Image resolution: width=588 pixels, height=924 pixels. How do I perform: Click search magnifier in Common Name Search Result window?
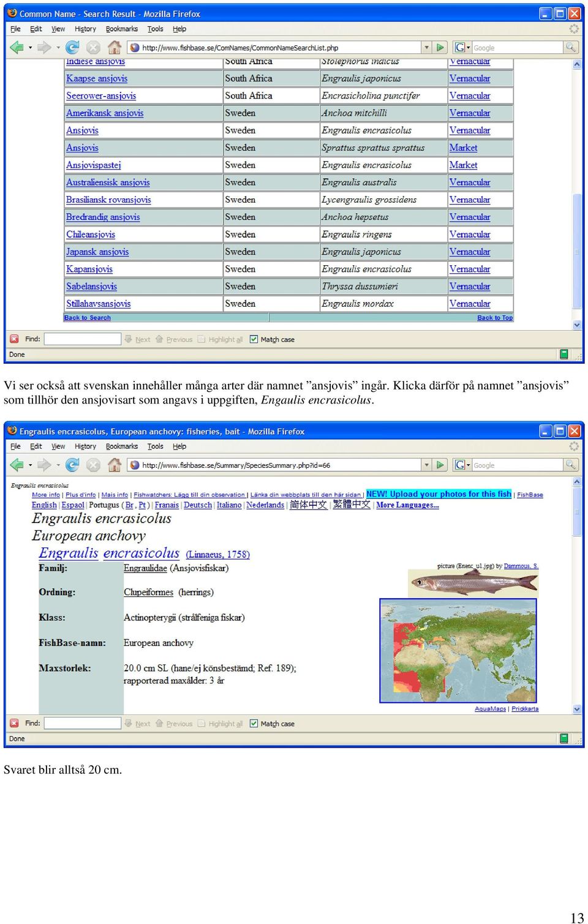570,47
